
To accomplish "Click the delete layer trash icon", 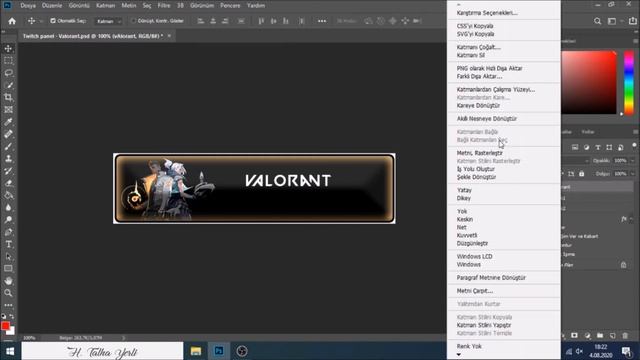I will click(625, 336).
